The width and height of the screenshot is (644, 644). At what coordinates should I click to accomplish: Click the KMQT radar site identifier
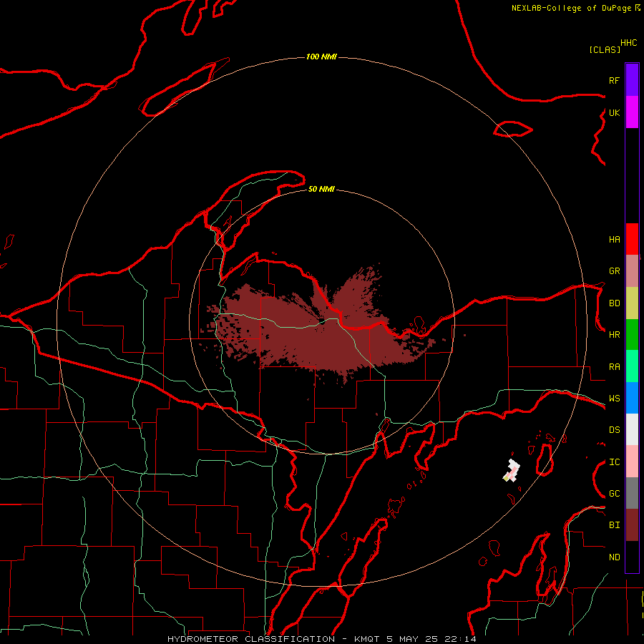369,639
